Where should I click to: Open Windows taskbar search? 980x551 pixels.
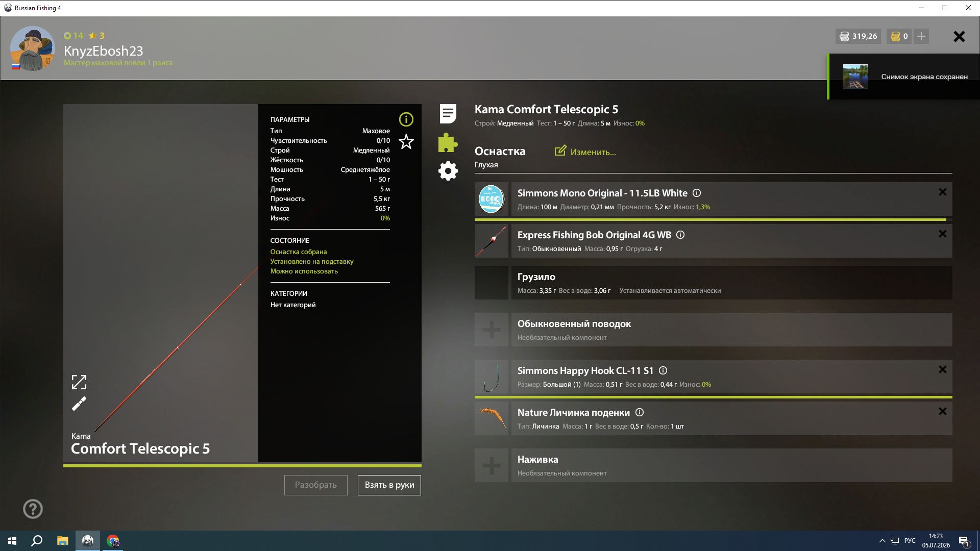[x=37, y=541]
